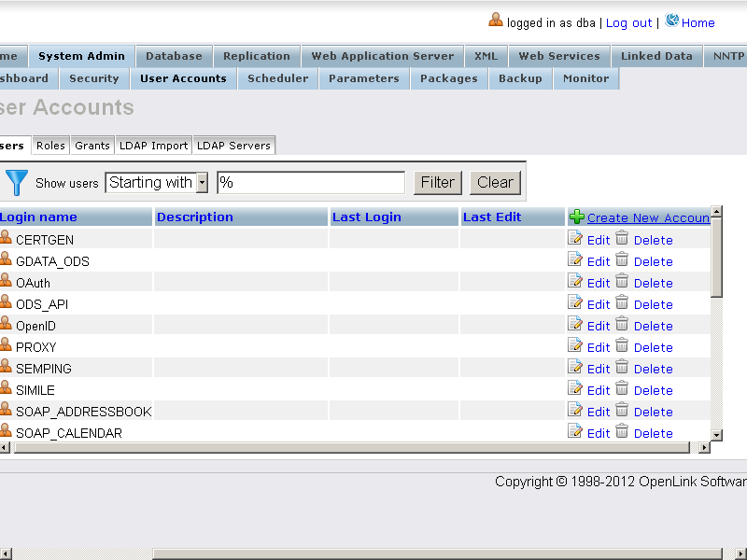Click the edit pencil icon for SIMILE
This screenshot has height=560, width=747.
coord(575,389)
